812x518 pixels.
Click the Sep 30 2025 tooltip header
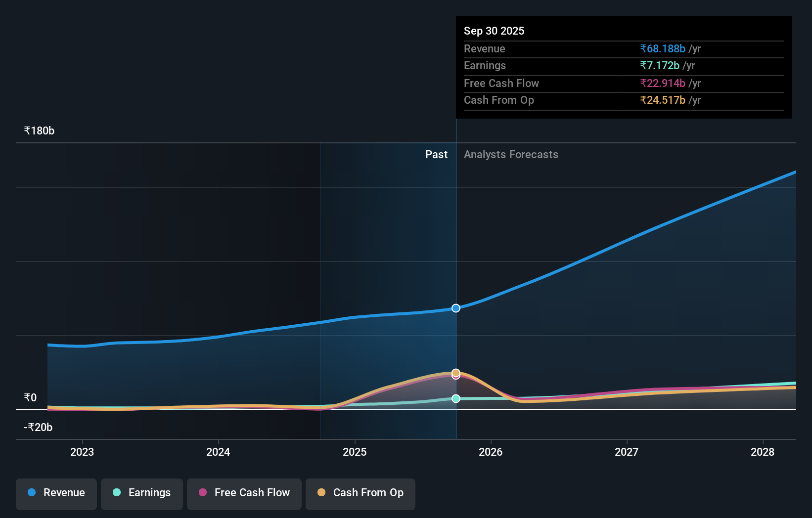point(494,31)
